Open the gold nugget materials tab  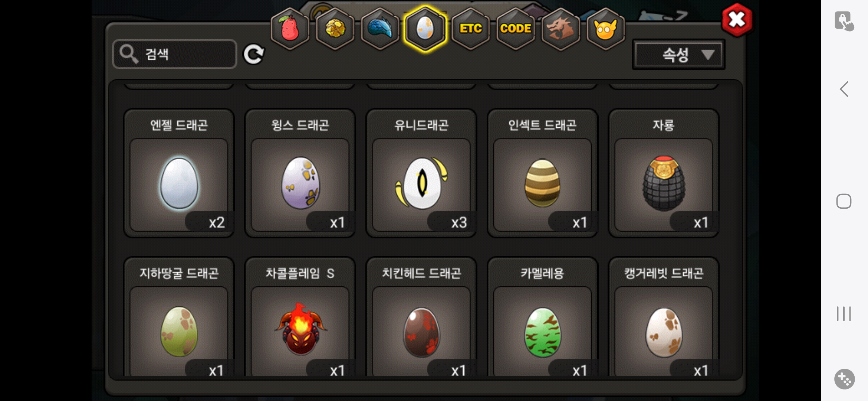335,29
